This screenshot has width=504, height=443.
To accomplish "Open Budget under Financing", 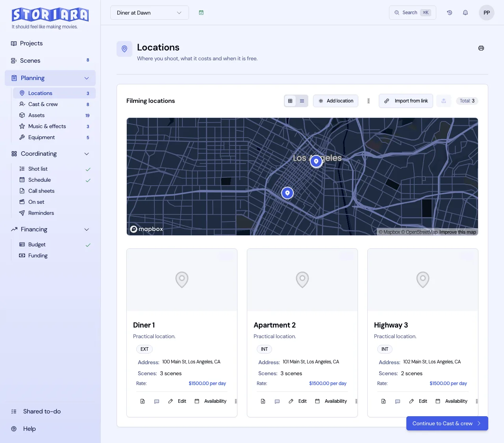I will tap(54, 244).
